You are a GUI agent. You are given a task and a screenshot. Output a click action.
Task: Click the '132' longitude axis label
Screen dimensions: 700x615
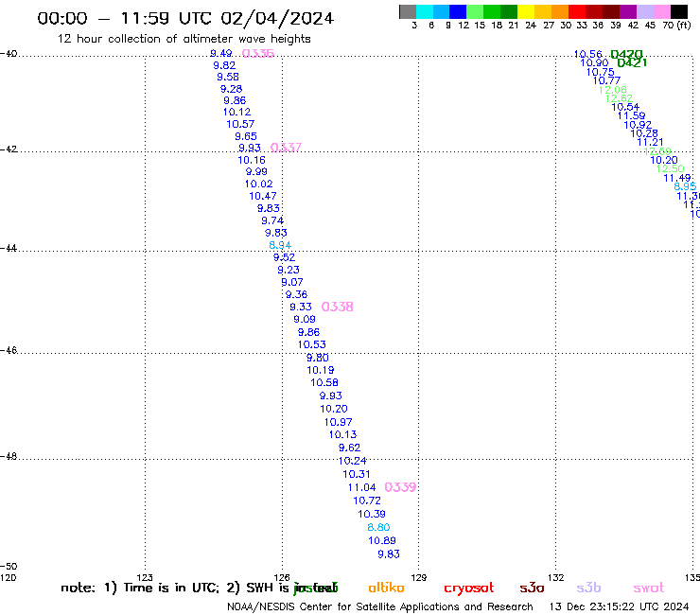(555, 577)
